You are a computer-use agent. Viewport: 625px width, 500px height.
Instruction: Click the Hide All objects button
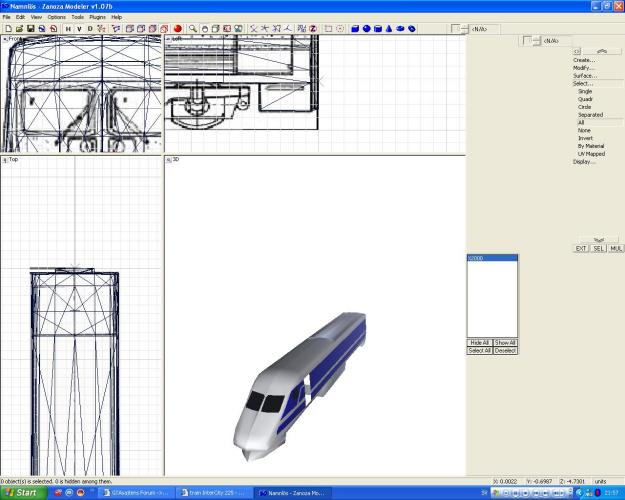479,343
